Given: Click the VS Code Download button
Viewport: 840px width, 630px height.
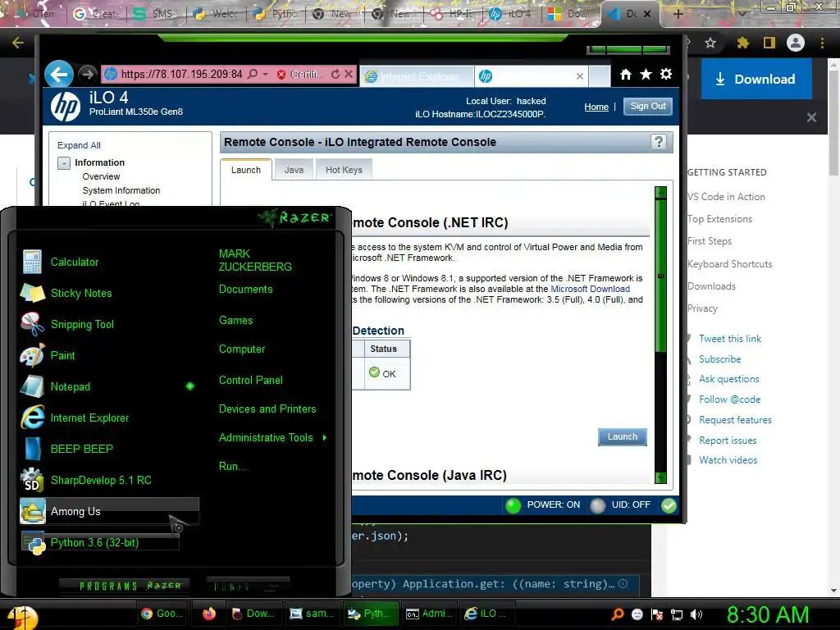Looking at the screenshot, I should pyautogui.click(x=756, y=80).
